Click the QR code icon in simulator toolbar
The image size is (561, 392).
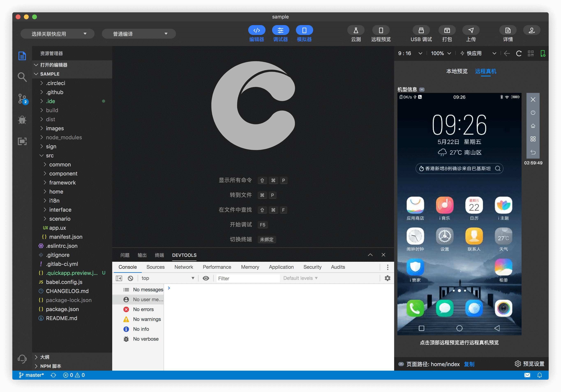click(x=531, y=53)
